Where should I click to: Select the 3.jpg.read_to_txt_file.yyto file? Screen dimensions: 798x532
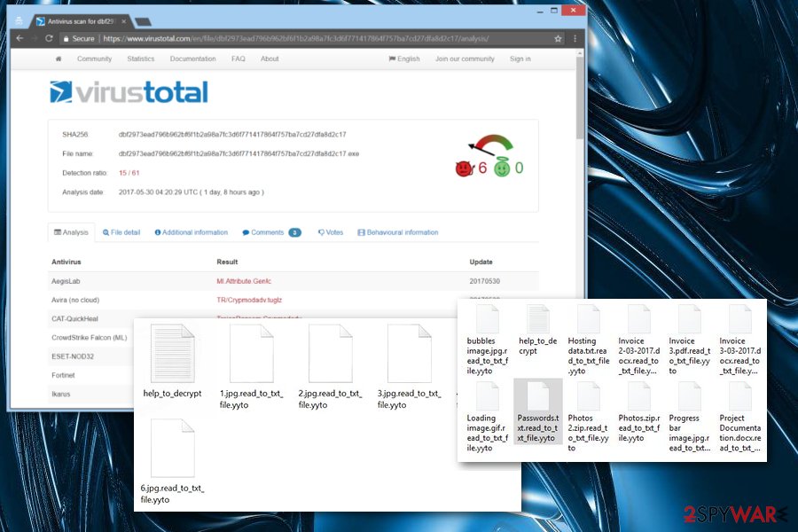click(x=409, y=366)
